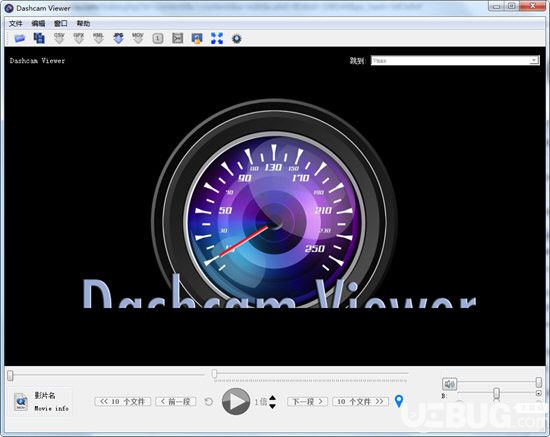Click the left playback position slider handle

pyautogui.click(x=10, y=375)
